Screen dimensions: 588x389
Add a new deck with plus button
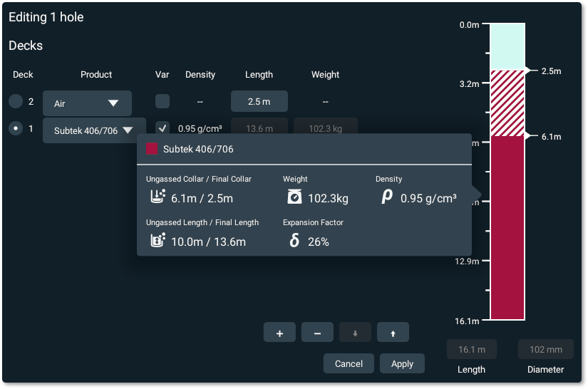(279, 333)
